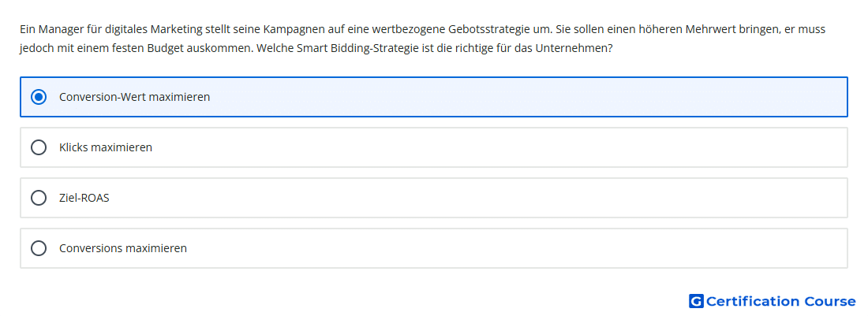This screenshot has width=868, height=316.
Task: Pick the Conversions maximieren answer card area
Action: click(498, 248)
